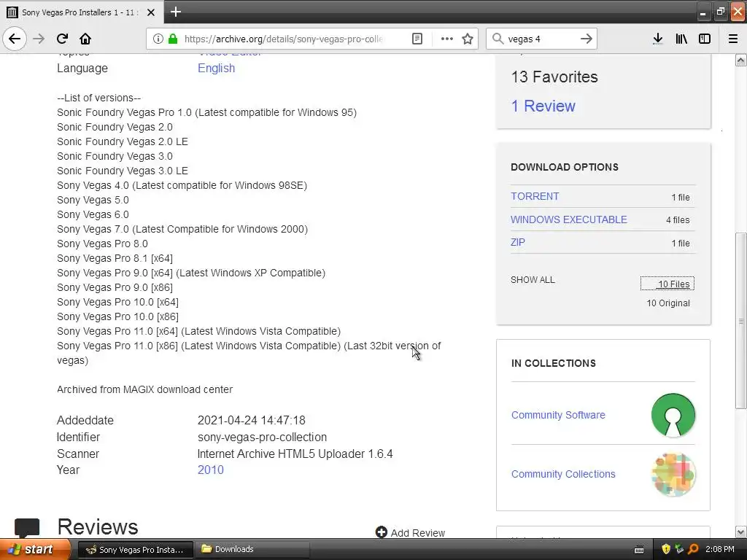
Task: Click 'Archived from MAGIX download center' text
Action: tap(145, 389)
